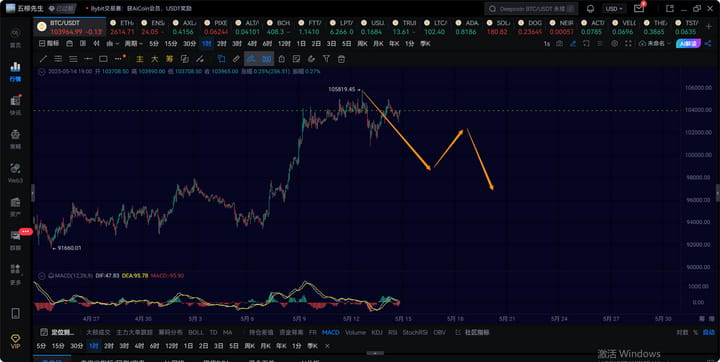
Task: Open chart settings gear icon
Action: [x=614, y=44]
